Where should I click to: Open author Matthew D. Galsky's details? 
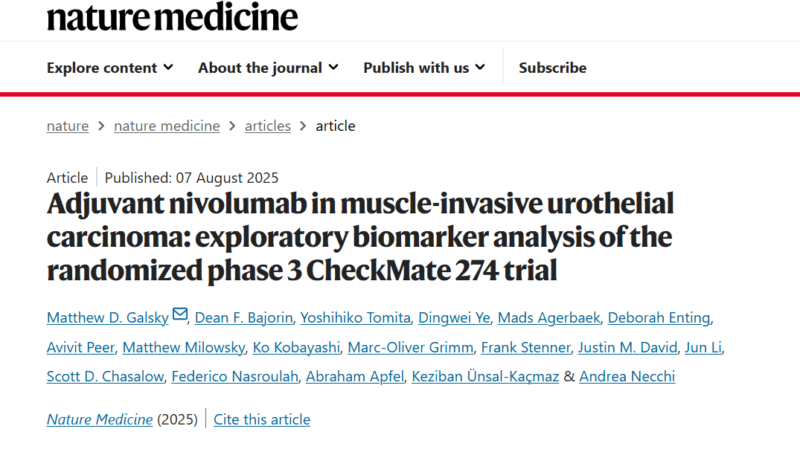coord(108,318)
